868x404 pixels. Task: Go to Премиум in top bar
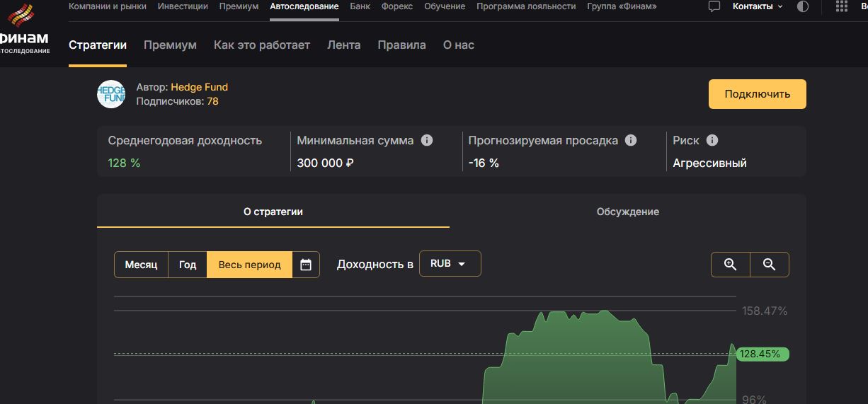click(239, 6)
